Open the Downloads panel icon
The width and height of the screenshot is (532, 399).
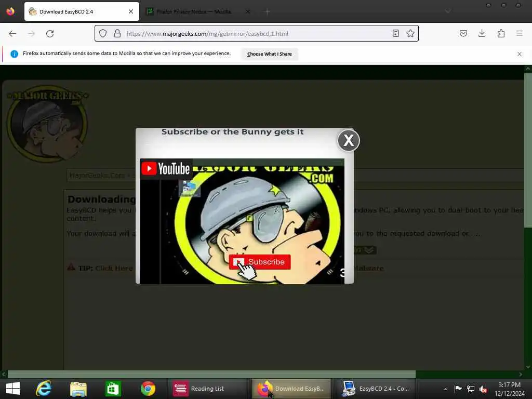point(482,33)
